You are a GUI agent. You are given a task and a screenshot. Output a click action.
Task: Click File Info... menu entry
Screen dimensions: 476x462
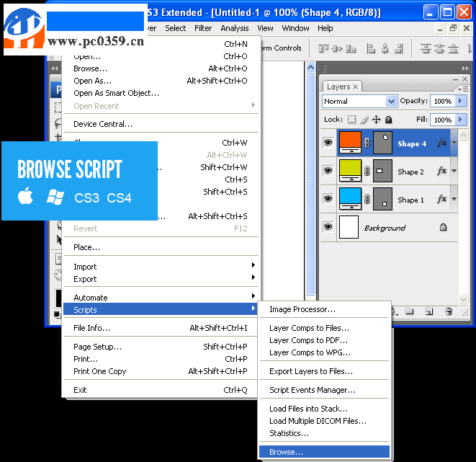161,328
